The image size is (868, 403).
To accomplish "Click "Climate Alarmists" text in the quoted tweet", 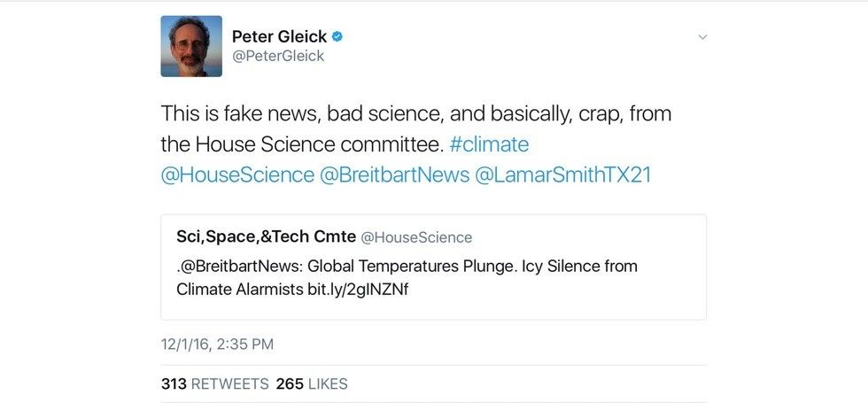I will (234, 288).
